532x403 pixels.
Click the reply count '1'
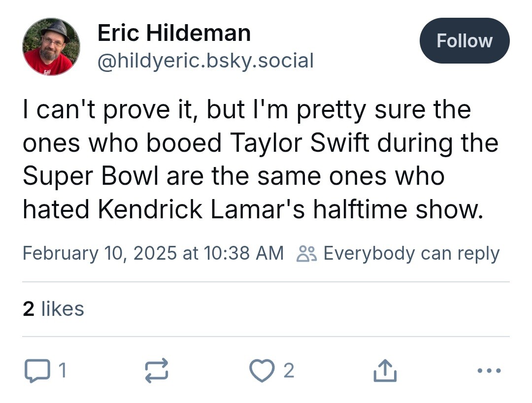coord(62,370)
